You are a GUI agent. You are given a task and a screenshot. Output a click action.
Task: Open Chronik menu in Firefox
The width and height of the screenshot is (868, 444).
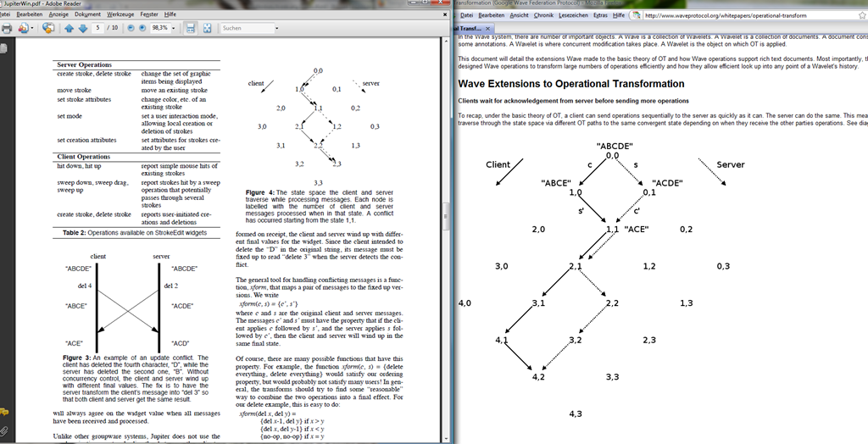pyautogui.click(x=543, y=15)
